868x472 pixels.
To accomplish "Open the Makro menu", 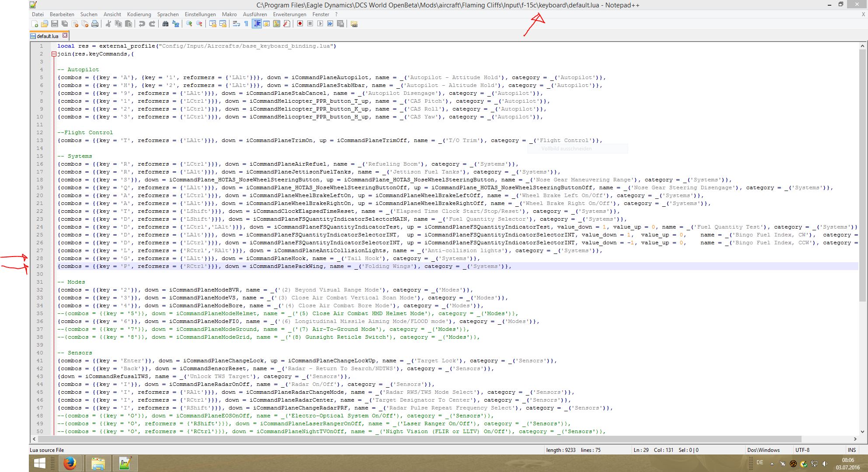I will coord(229,14).
